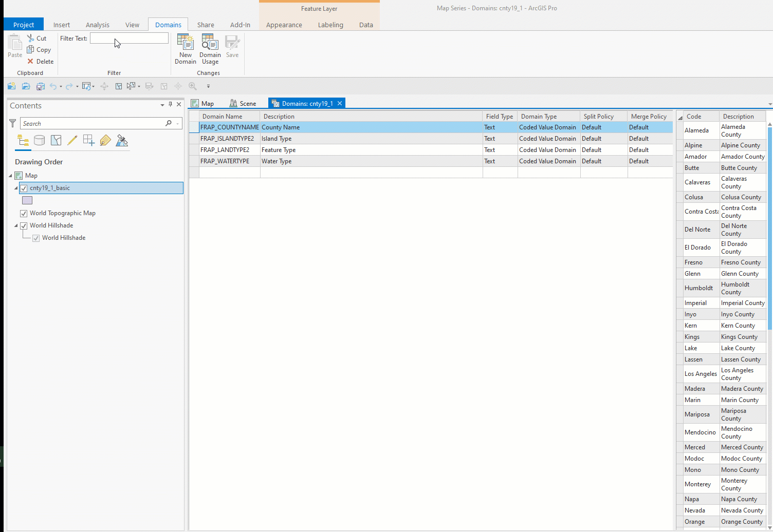
Task: Open the Contents search options dropdown
Action: coord(178,124)
